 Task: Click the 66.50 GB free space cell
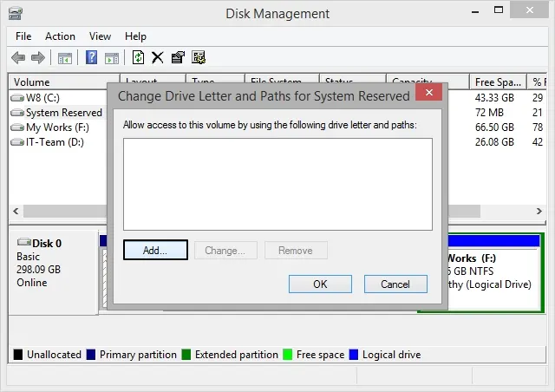494,127
